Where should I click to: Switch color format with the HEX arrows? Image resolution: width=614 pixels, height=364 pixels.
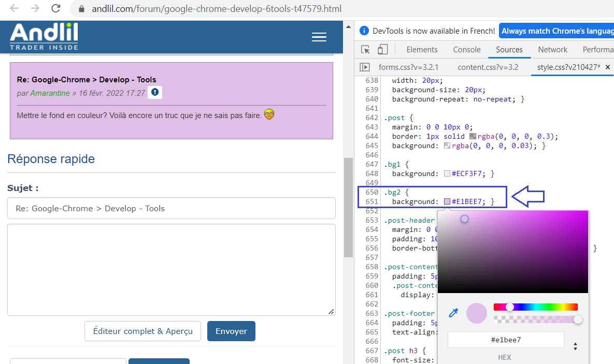[575, 346]
